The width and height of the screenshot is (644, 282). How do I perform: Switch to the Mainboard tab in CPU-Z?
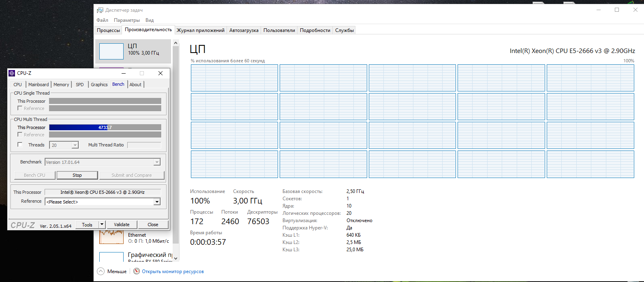(39, 85)
